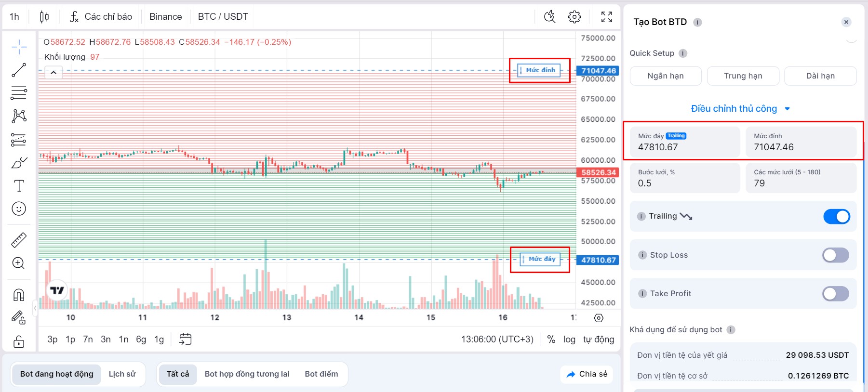Turn on Take Profit toggle

point(836,294)
